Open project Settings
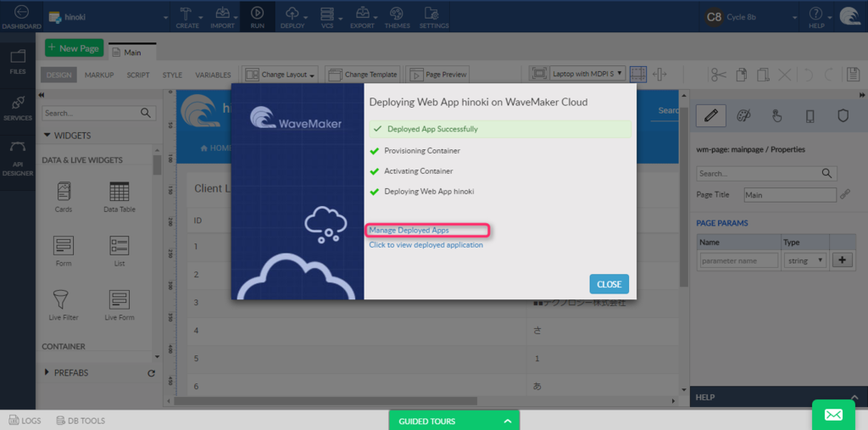This screenshot has height=430, width=868. pos(433,17)
